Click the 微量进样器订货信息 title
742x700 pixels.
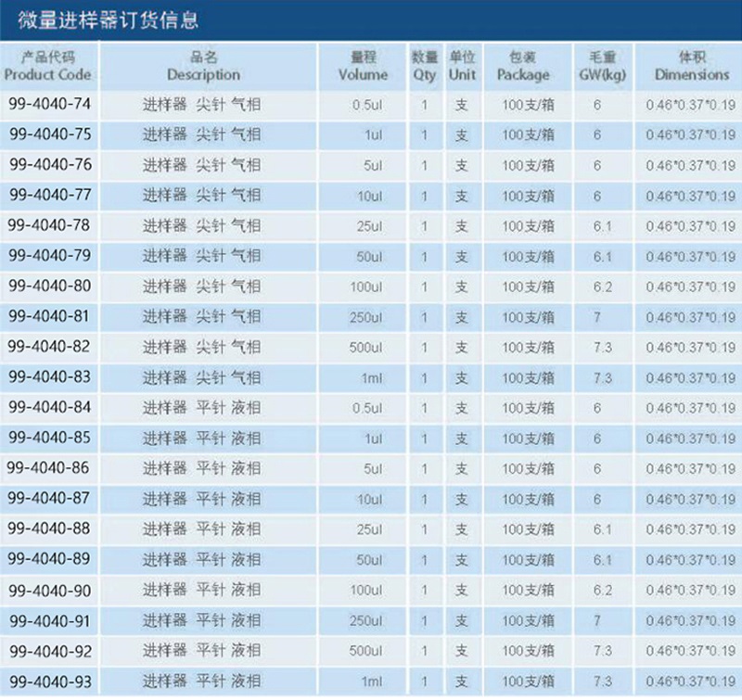pos(108,19)
